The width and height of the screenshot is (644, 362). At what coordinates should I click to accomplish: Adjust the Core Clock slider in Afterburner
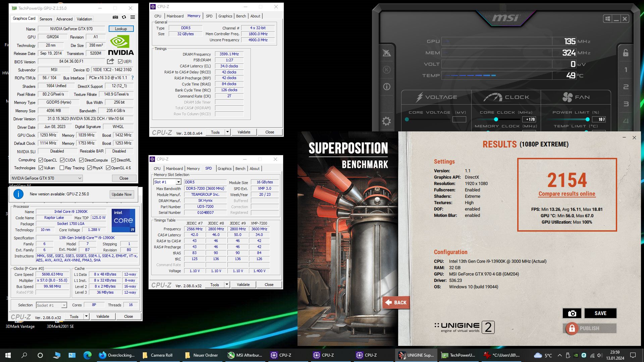(496, 119)
